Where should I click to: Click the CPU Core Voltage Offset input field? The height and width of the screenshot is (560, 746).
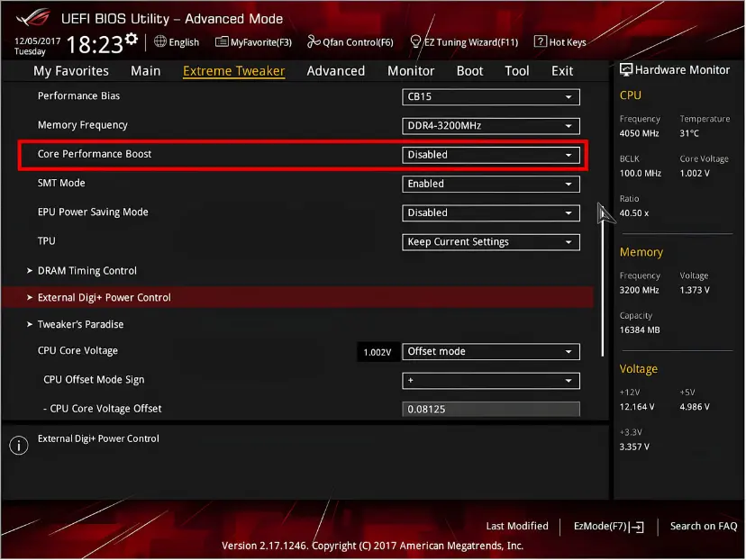tap(490, 409)
